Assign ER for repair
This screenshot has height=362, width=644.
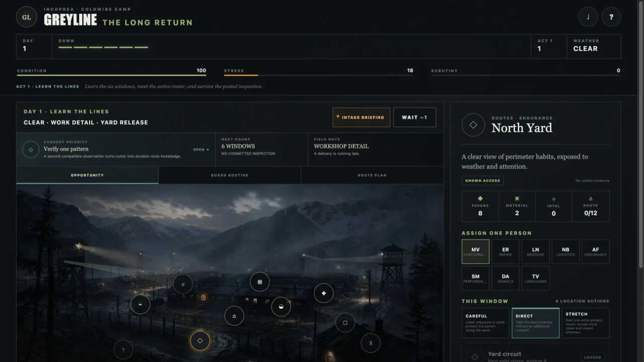[506, 251]
